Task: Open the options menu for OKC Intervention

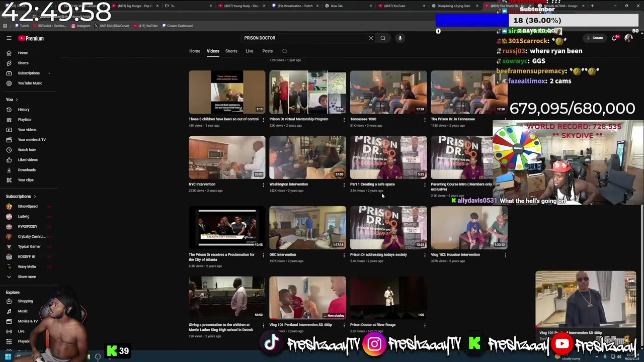Action: coord(344,255)
